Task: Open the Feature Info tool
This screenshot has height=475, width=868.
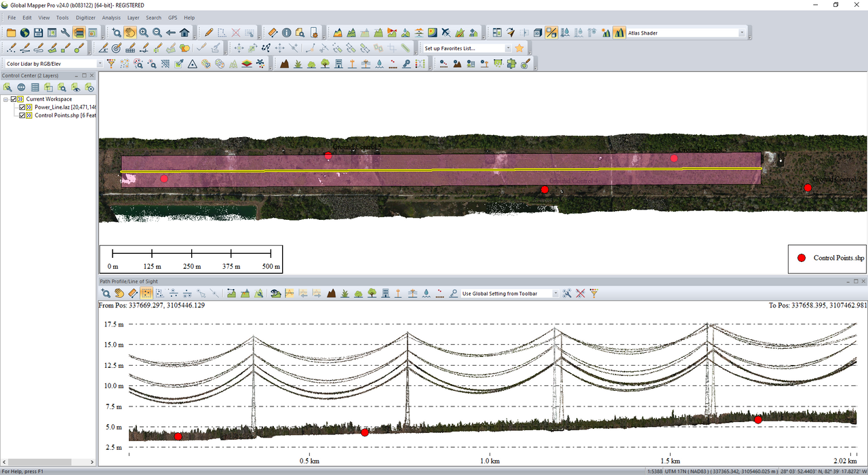Action: tap(286, 33)
